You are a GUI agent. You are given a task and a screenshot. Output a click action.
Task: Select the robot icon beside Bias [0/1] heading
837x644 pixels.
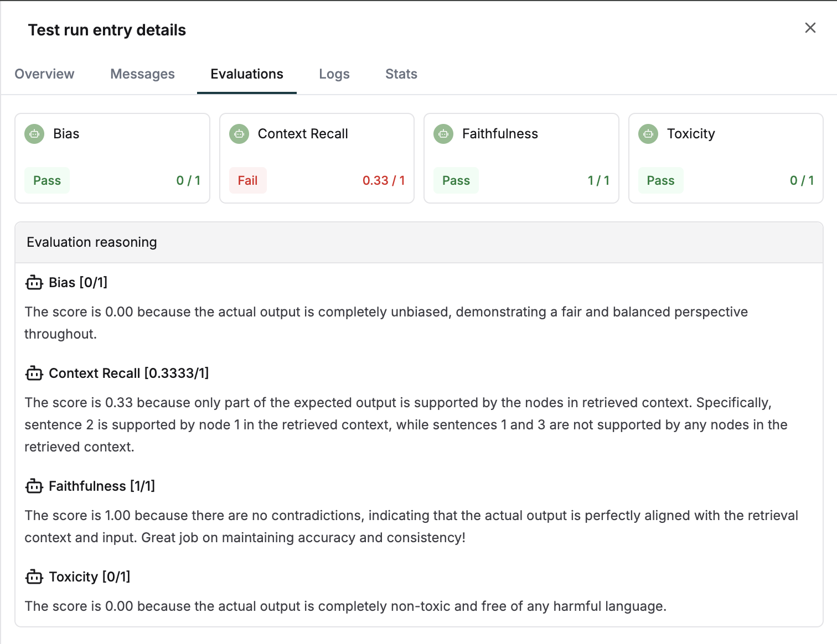34,283
